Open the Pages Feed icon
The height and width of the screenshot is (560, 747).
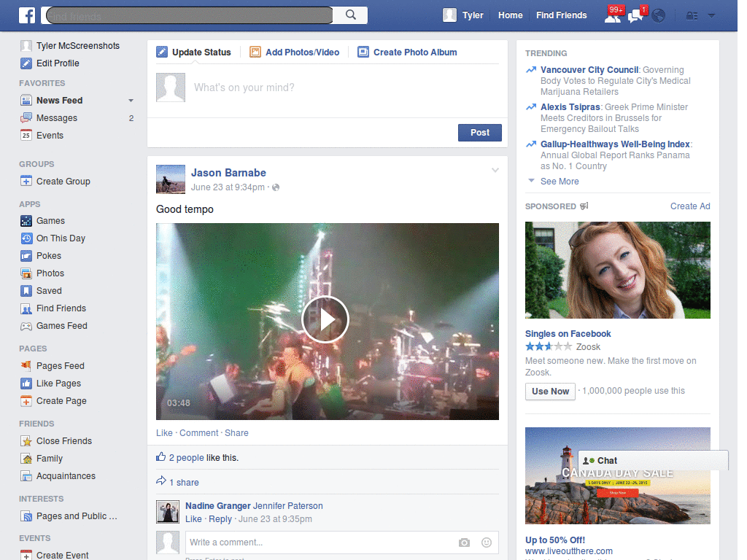[x=26, y=366]
